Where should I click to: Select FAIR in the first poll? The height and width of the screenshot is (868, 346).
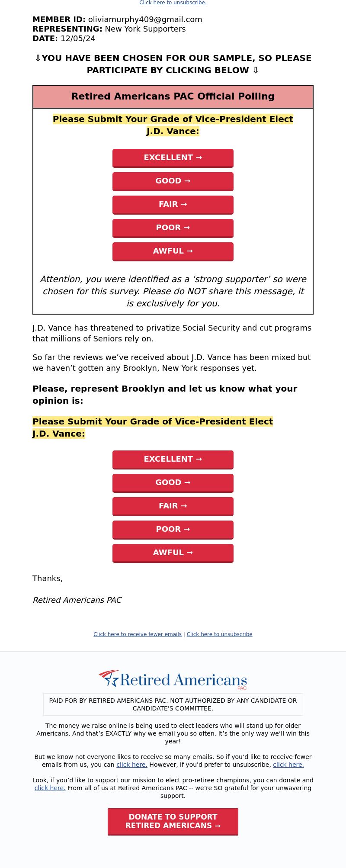point(173,205)
